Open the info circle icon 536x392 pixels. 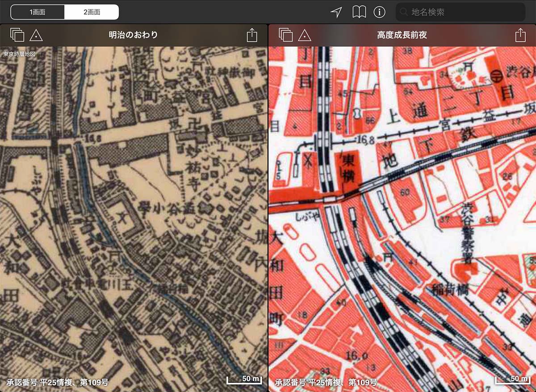pos(379,12)
